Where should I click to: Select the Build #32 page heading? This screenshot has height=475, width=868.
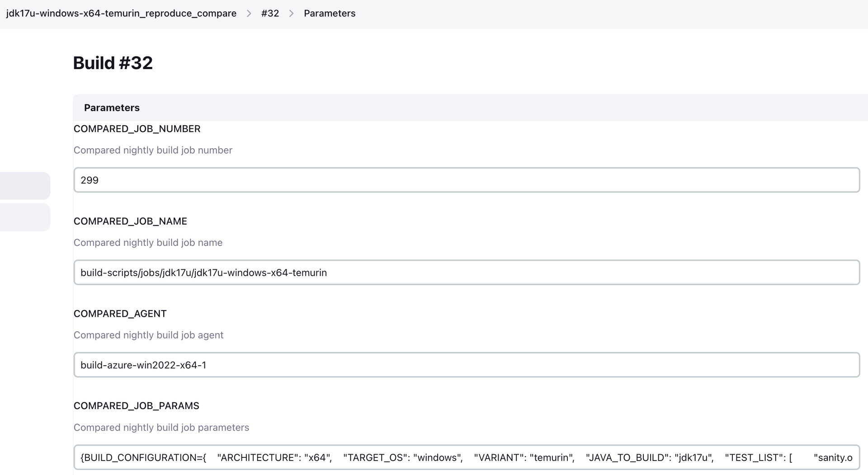(x=113, y=63)
